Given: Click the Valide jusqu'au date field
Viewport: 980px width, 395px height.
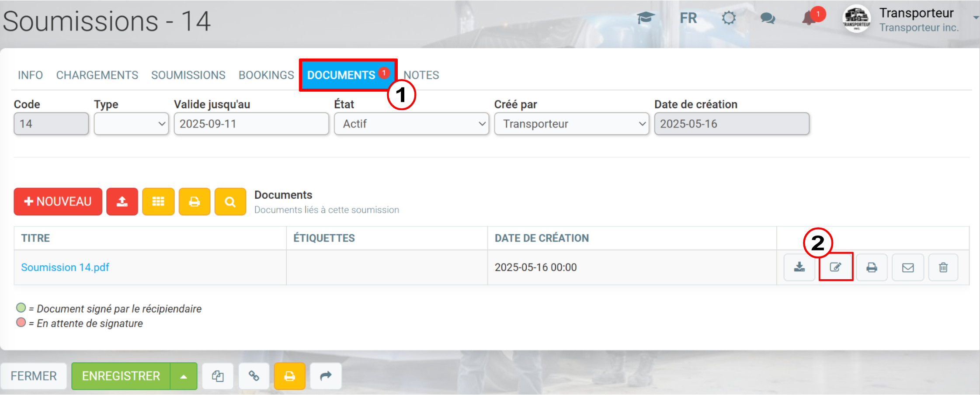Looking at the screenshot, I should [251, 124].
